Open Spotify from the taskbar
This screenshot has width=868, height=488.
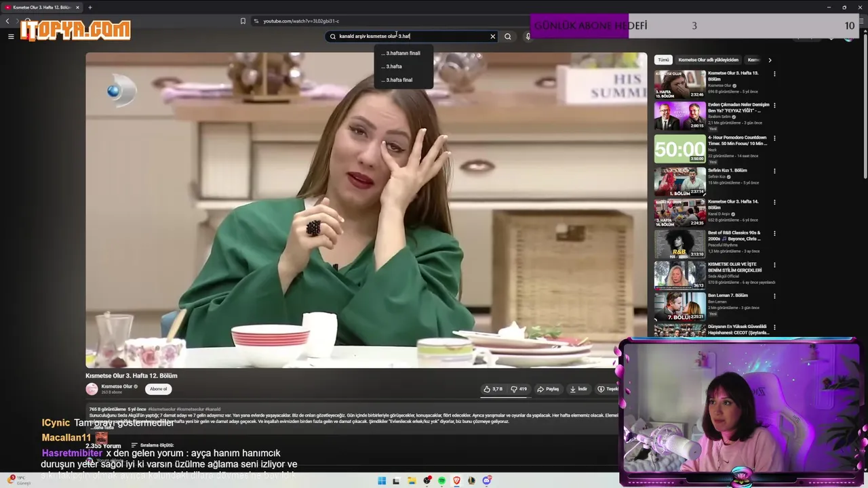click(x=441, y=481)
